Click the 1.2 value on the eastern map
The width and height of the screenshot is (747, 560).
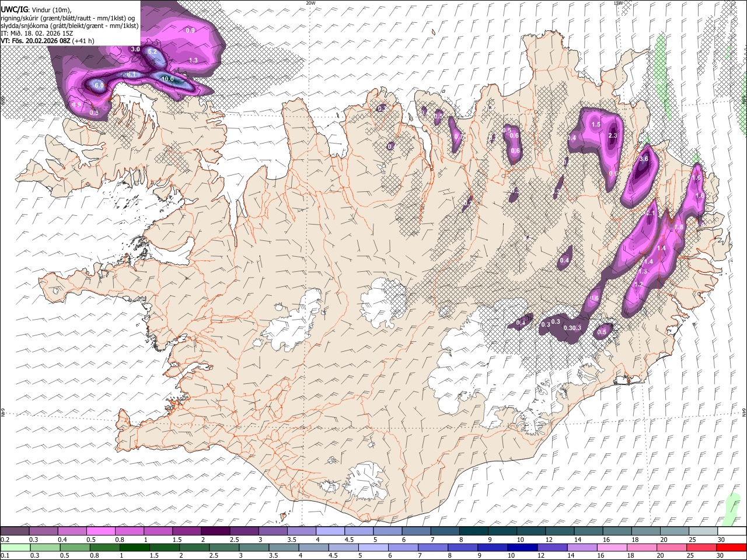[x=638, y=284]
